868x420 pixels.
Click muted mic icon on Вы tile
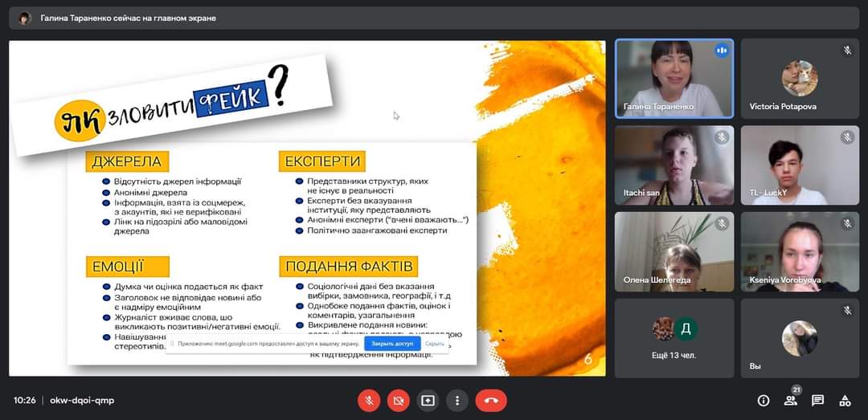[847, 311]
